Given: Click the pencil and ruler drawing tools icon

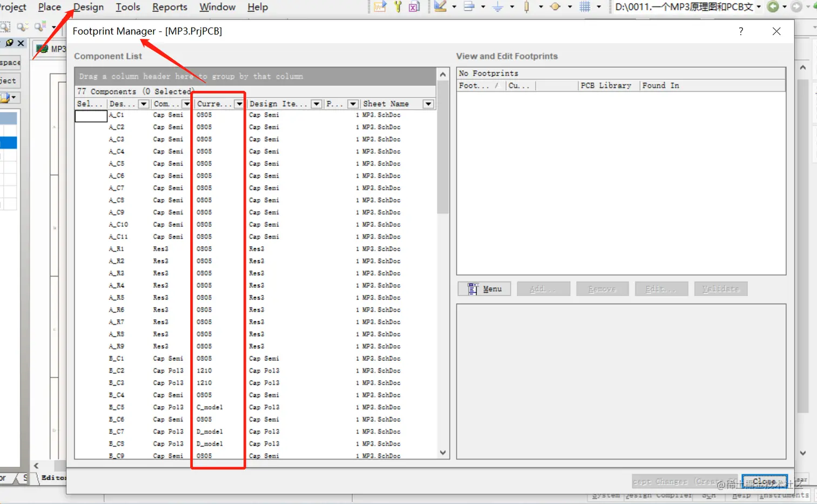Looking at the screenshot, I should [x=440, y=6].
